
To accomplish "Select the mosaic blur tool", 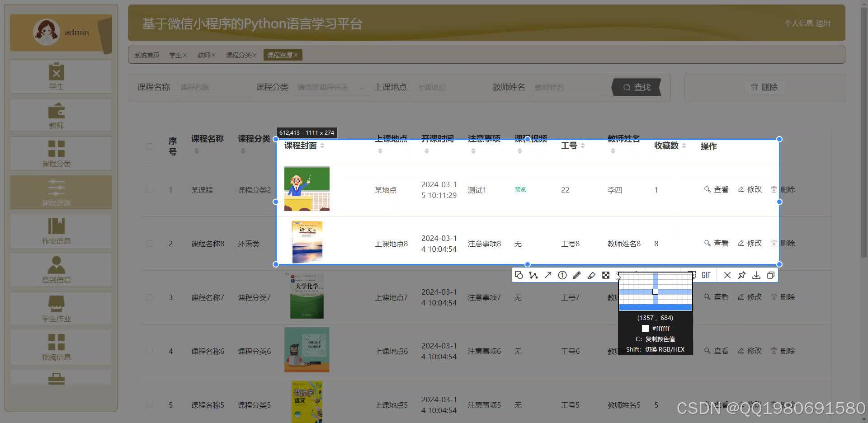I will tap(606, 275).
